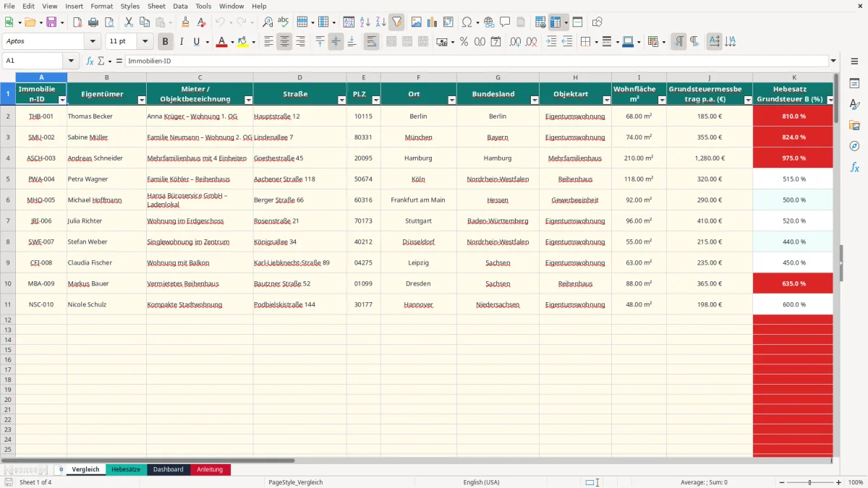
Task: Toggle Center Horizontally alignment
Action: [x=284, y=42]
